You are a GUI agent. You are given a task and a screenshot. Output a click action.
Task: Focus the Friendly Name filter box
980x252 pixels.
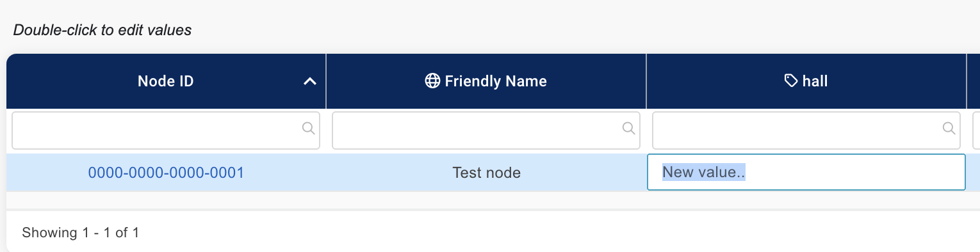pos(486,131)
